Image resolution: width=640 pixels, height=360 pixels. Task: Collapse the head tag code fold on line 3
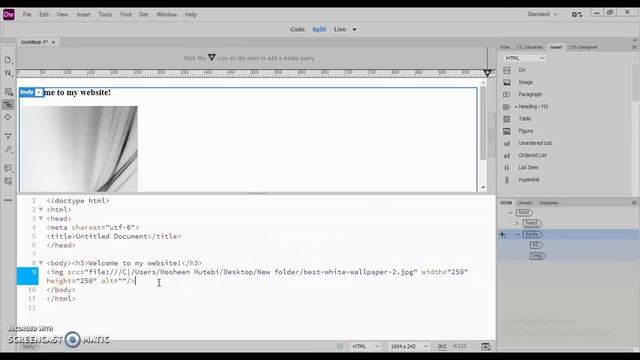click(x=41, y=218)
